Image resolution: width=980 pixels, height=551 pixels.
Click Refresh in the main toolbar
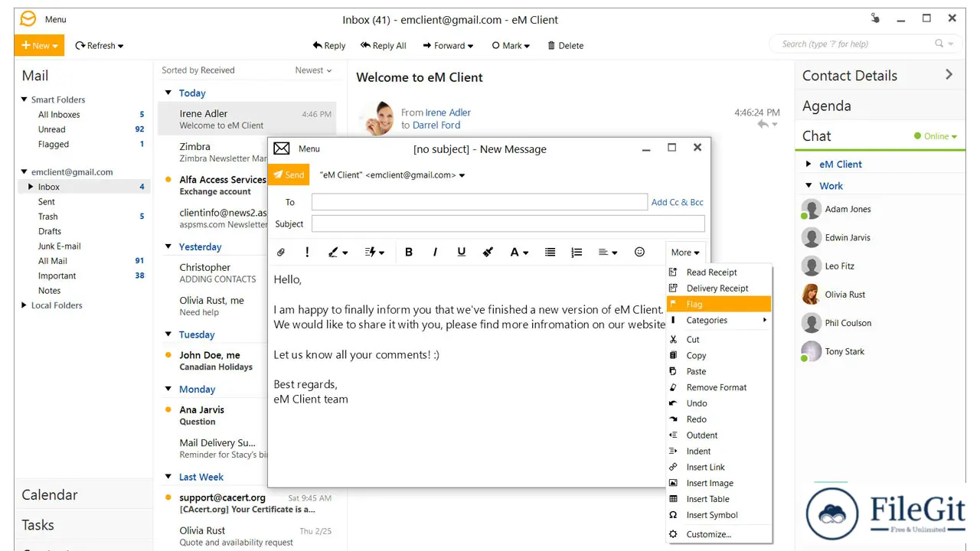click(100, 46)
